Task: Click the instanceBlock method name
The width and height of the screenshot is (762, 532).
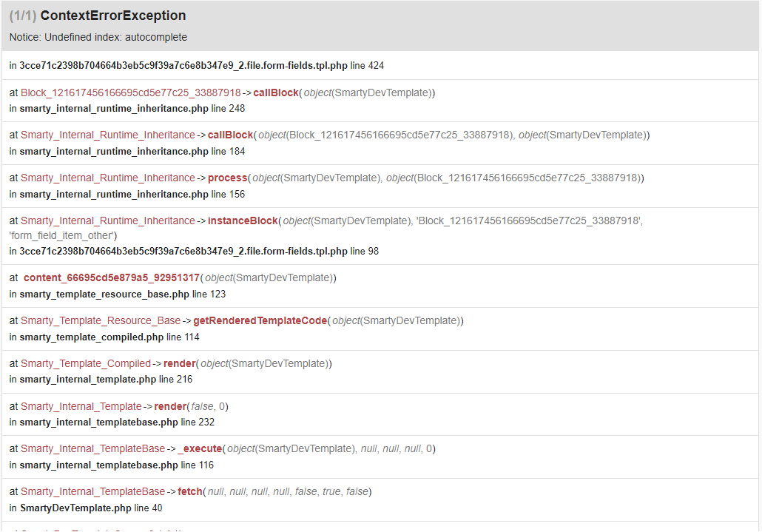Action: point(243,220)
